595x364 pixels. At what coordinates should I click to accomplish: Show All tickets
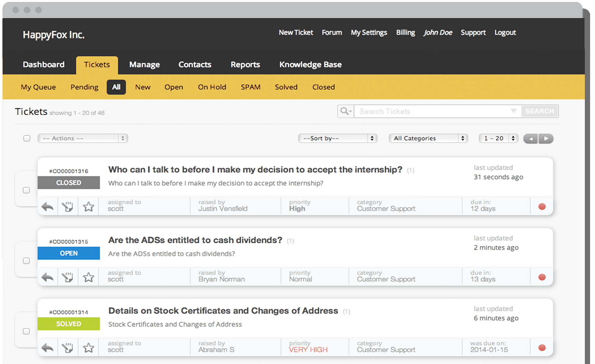(x=116, y=87)
